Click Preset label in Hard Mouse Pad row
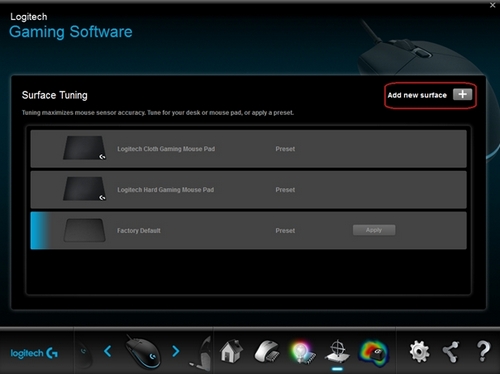The image size is (500, 374). (285, 190)
